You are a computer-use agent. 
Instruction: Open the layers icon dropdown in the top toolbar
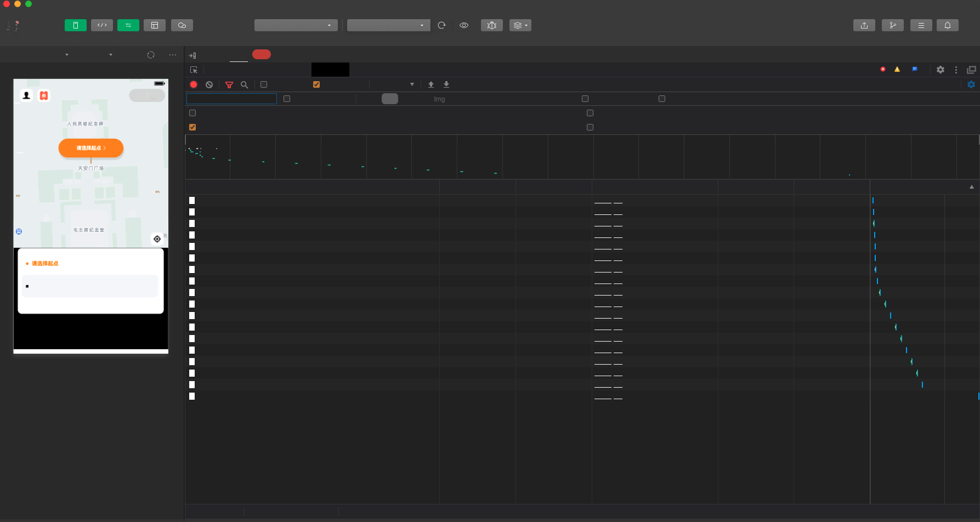click(x=520, y=25)
